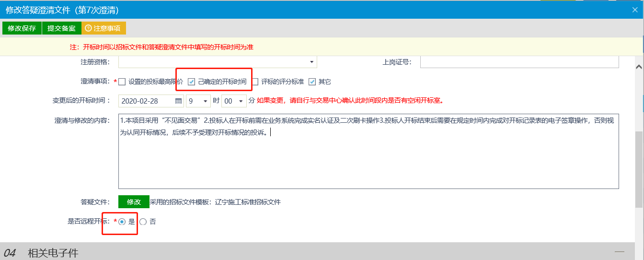Click inside the 澄清与修改的内容 text area
This screenshot has width=644, height=260.
(x=368, y=158)
